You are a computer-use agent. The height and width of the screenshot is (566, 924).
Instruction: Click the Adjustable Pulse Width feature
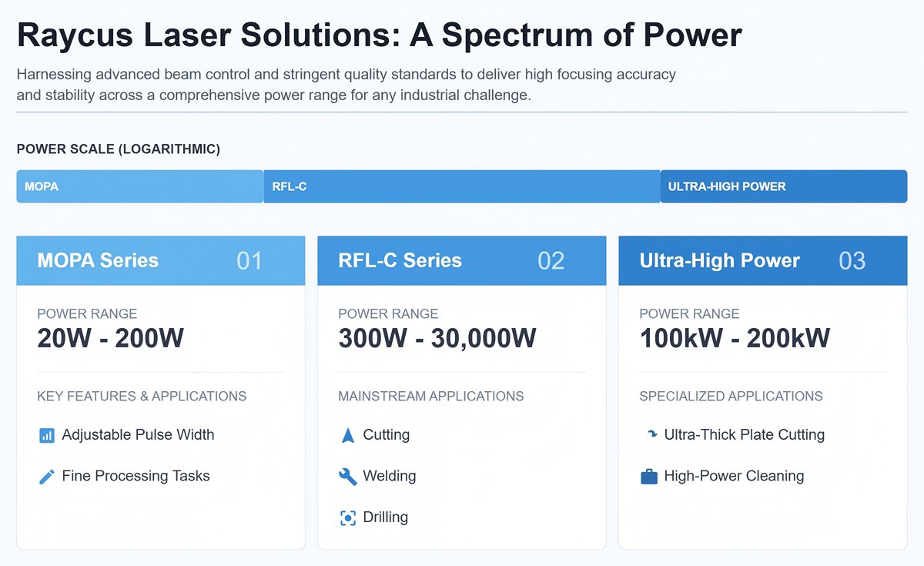pos(138,435)
